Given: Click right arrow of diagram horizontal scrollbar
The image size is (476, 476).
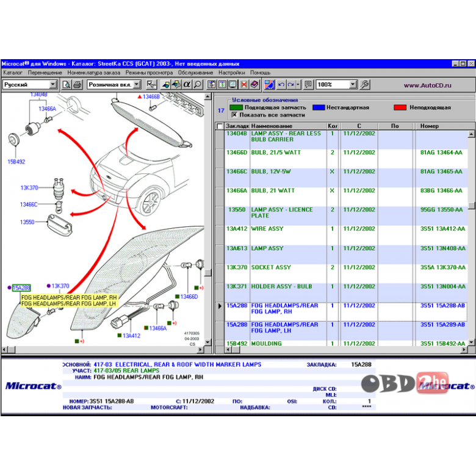Looking at the screenshot, I should (x=200, y=350).
